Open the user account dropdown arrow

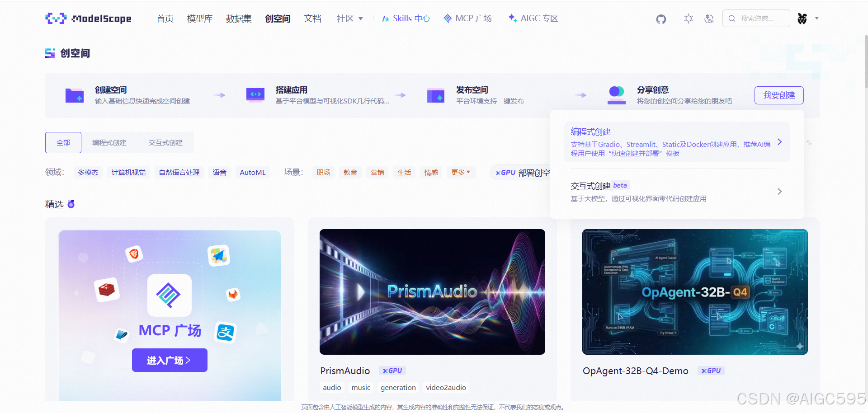[x=817, y=19]
